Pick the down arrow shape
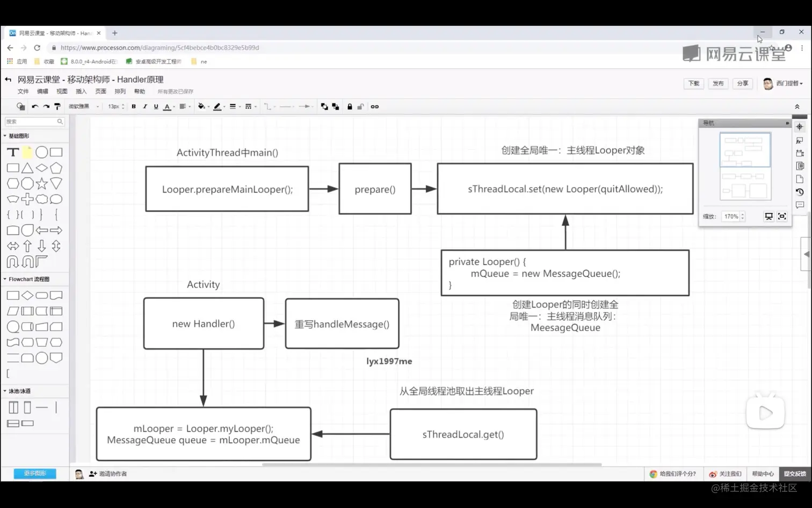The height and width of the screenshot is (508, 812). click(41, 246)
